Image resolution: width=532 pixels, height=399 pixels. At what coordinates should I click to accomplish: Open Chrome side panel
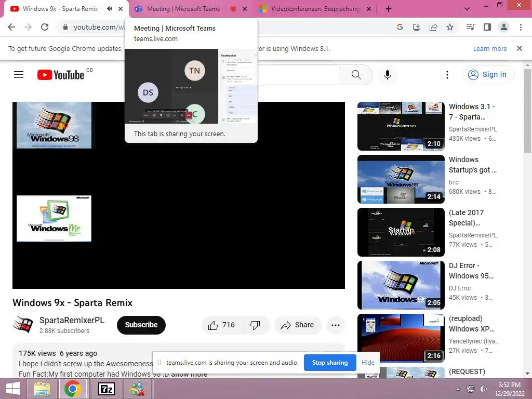[x=487, y=27]
